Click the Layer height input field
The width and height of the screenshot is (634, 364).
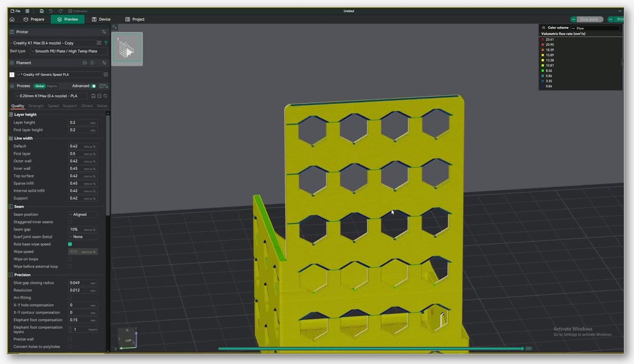[83, 122]
